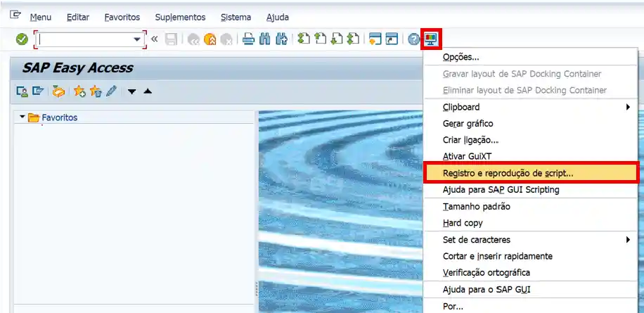Click the Print icon
Image resolution: width=644 pixels, height=313 pixels.
point(248,39)
